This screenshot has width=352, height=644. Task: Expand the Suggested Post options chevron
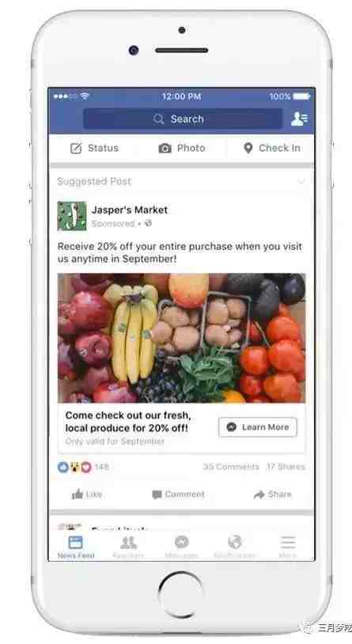click(301, 181)
